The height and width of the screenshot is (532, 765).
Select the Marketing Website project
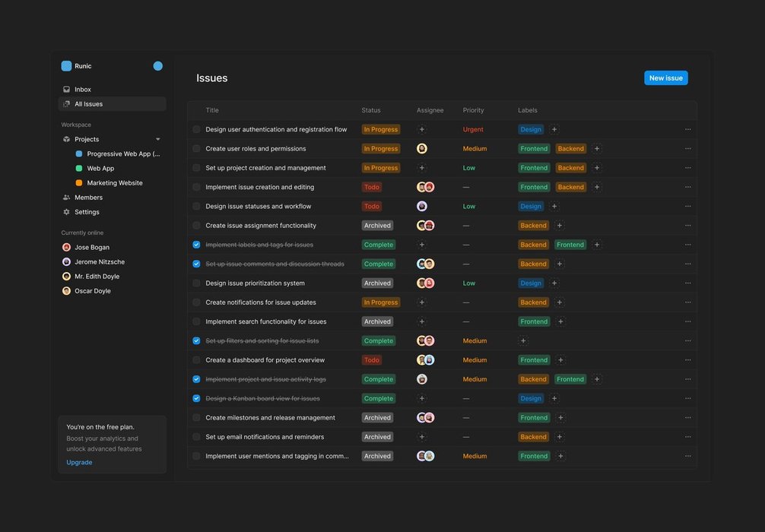pos(114,183)
